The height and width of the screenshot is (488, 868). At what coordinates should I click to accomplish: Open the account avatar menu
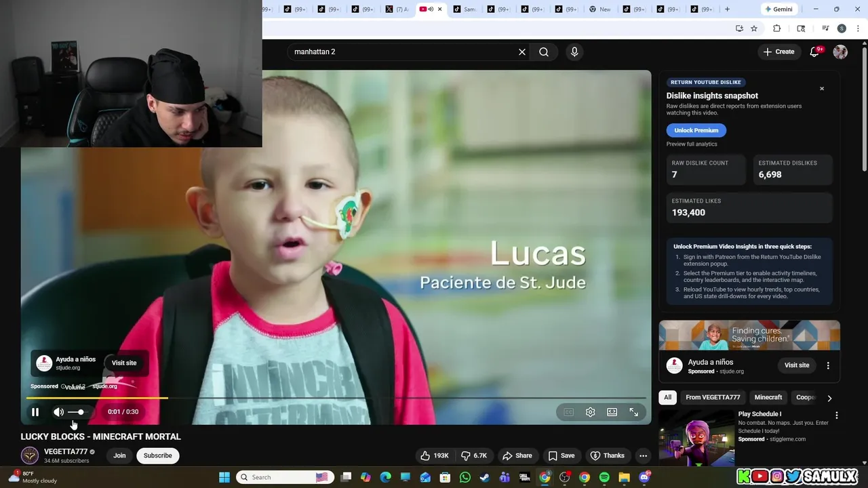pos(840,52)
